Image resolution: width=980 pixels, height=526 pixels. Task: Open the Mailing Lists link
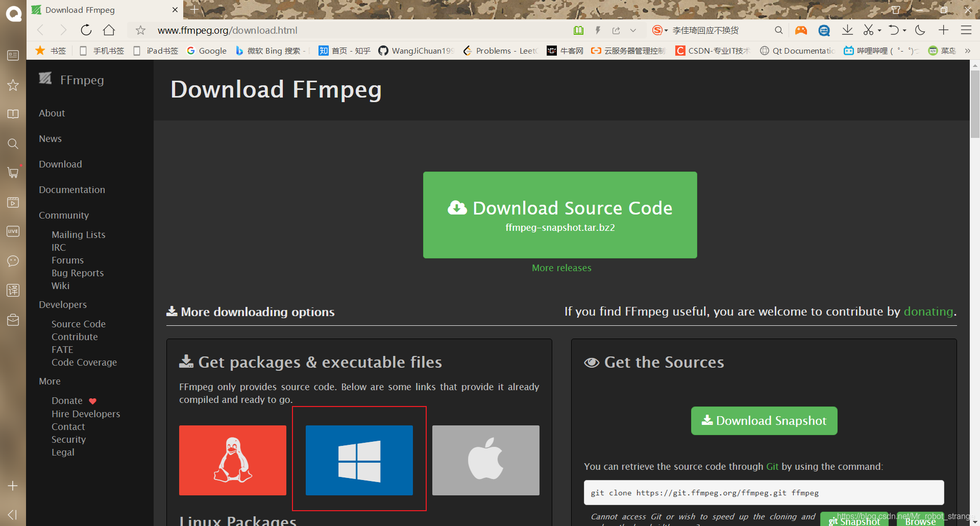pos(78,234)
